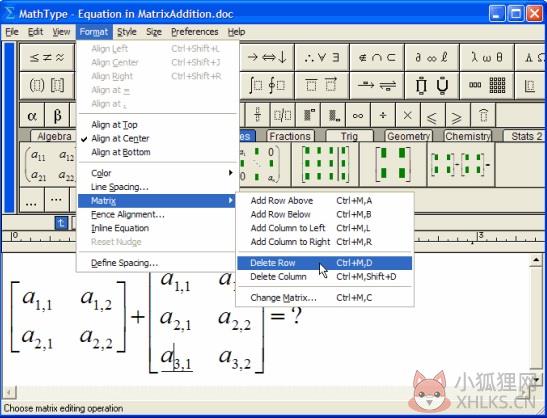
Task: Close the Format menu by clicking Format
Action: [94, 32]
